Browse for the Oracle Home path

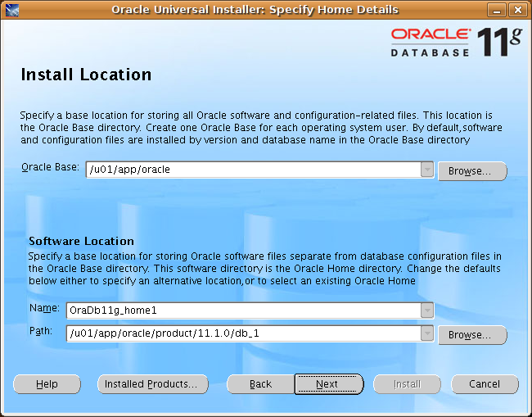click(472, 335)
